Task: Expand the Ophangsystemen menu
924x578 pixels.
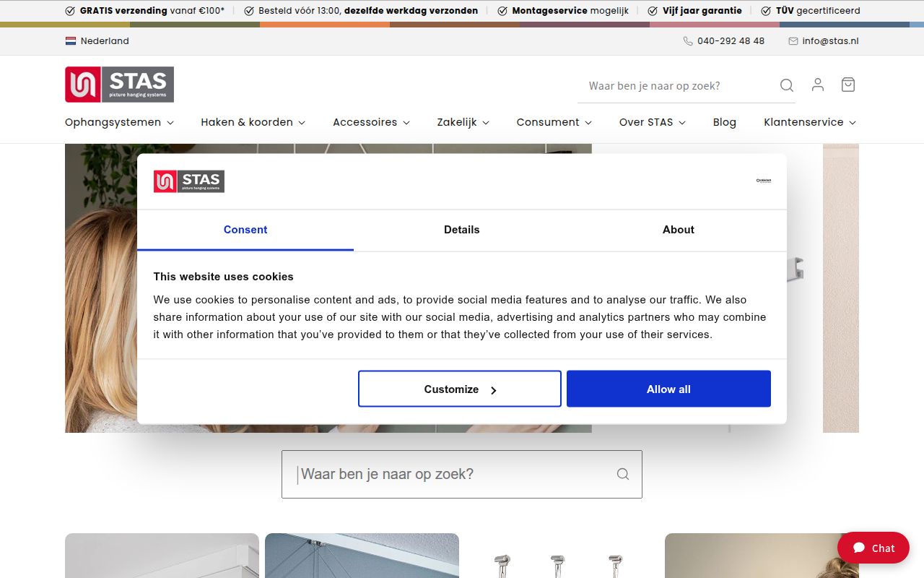Action: coord(119,122)
